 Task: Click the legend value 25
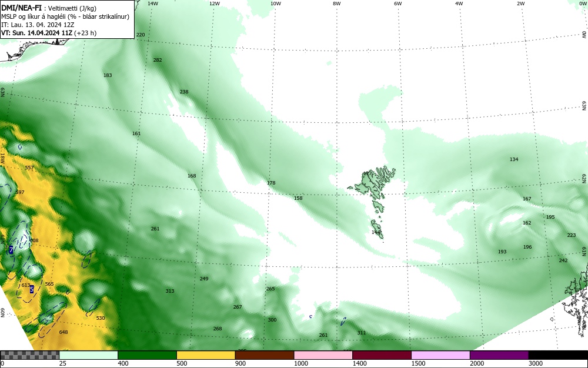(63, 363)
